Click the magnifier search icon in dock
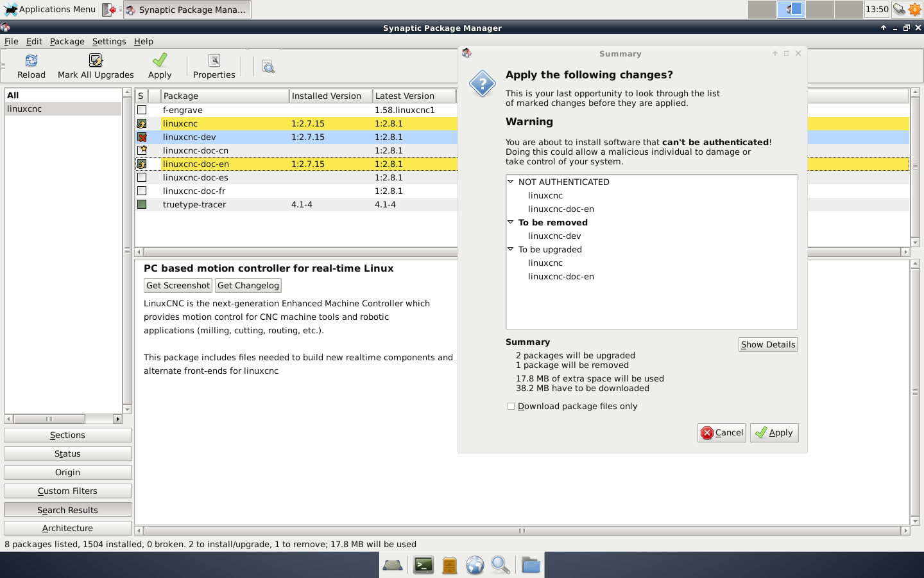 [x=501, y=565]
